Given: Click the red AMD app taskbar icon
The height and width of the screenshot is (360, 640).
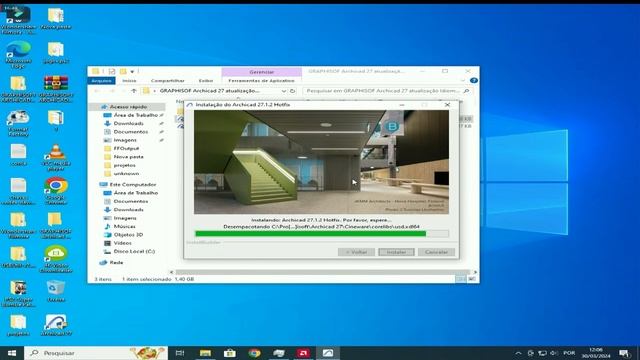Looking at the screenshot, I should (x=303, y=353).
